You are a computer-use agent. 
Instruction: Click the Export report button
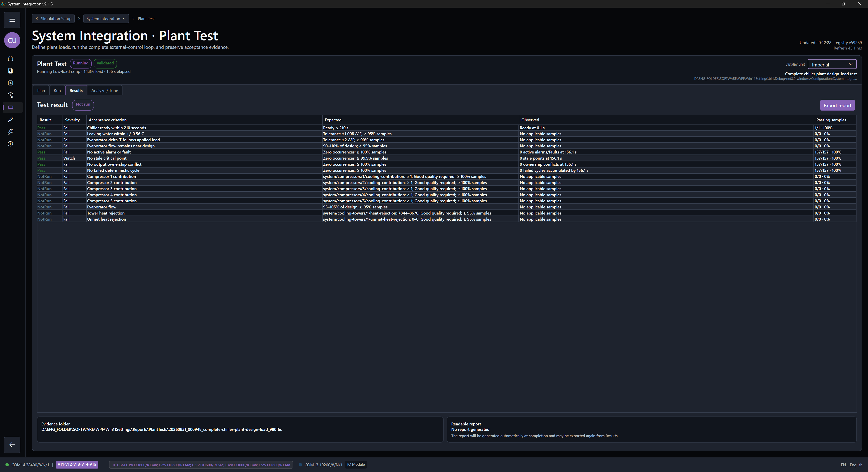pos(837,105)
